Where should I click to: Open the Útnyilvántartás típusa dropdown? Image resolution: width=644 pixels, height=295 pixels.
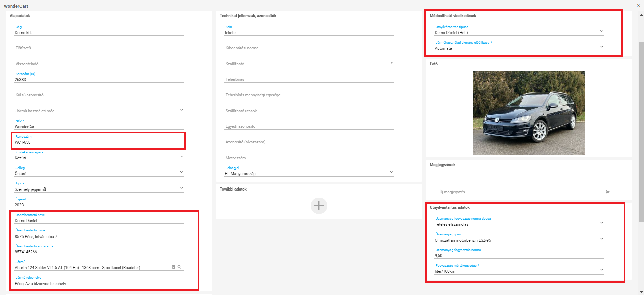click(601, 31)
